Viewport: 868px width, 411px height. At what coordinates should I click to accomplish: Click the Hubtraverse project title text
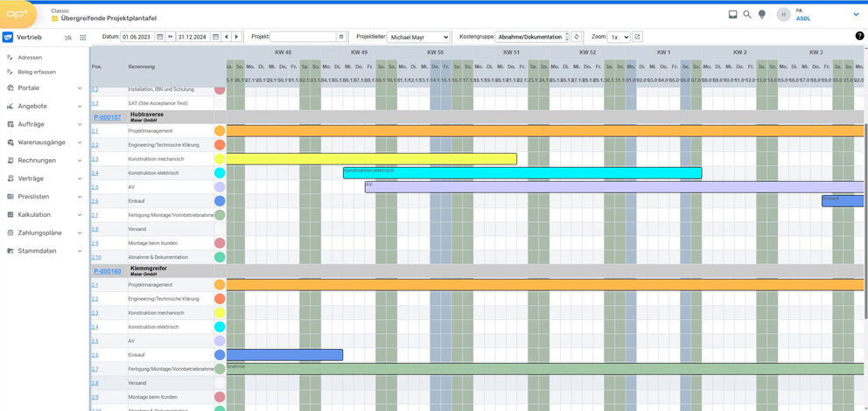[x=147, y=115]
